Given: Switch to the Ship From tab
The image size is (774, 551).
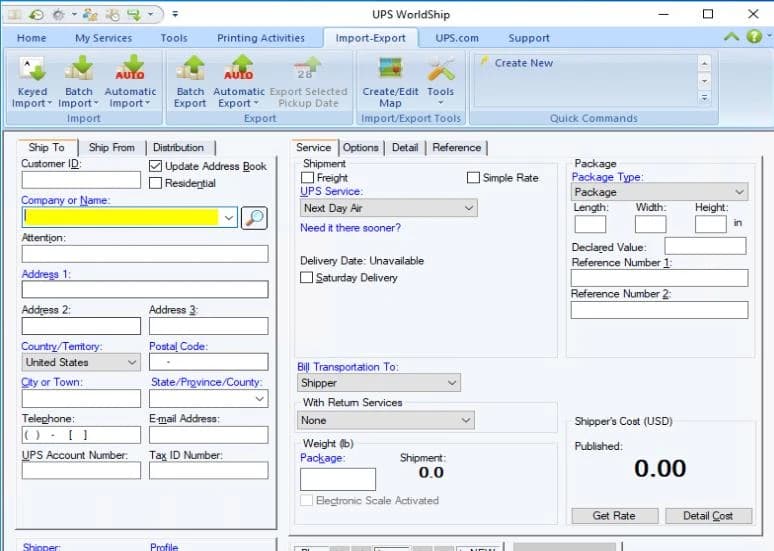Looking at the screenshot, I should click(x=112, y=147).
